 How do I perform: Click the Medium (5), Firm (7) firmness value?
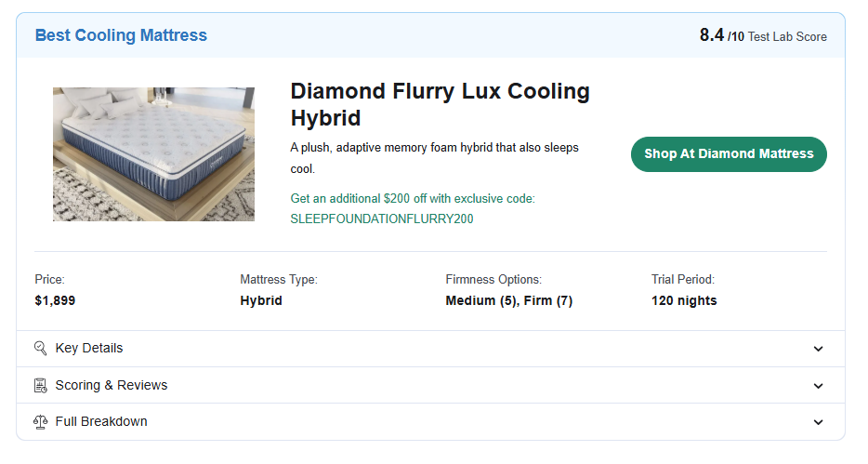click(508, 301)
